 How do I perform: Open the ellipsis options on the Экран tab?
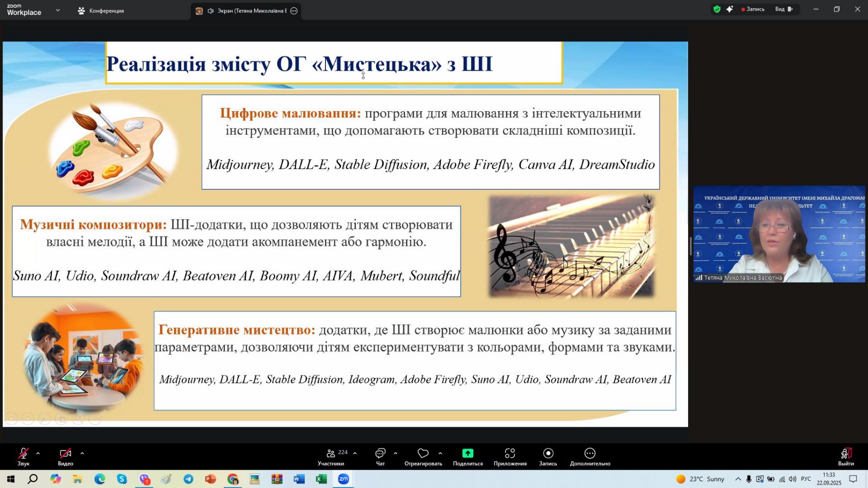click(294, 11)
